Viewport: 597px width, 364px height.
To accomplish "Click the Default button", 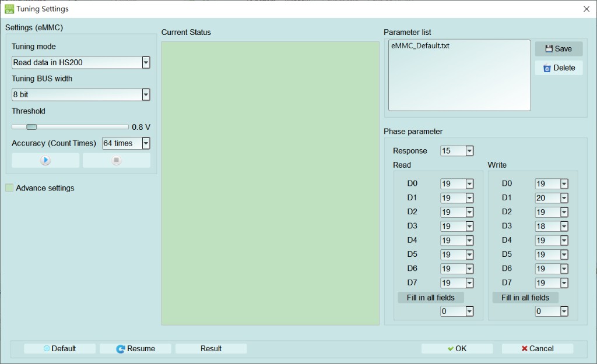I will click(x=60, y=348).
